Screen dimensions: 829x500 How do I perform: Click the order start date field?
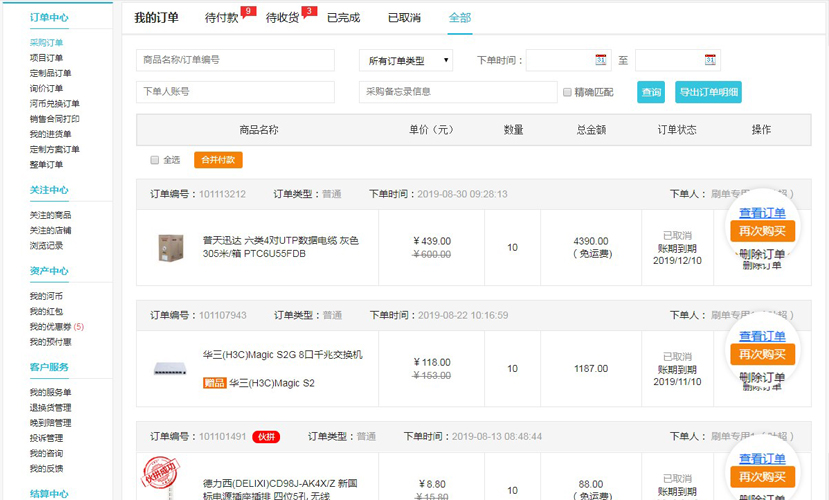(569, 60)
